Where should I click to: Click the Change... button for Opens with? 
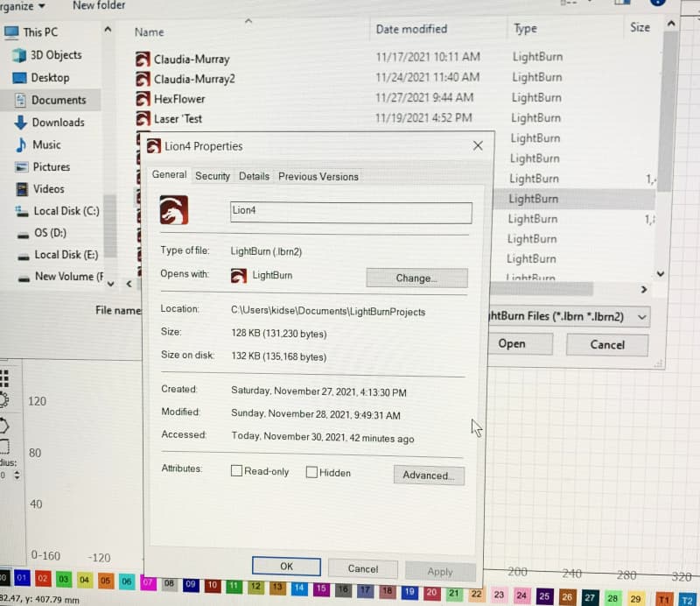coord(416,278)
